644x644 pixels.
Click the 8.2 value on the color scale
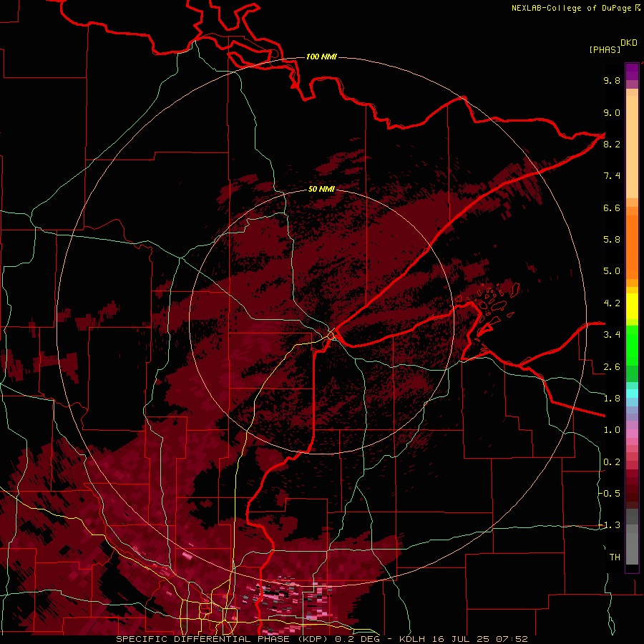pos(612,144)
